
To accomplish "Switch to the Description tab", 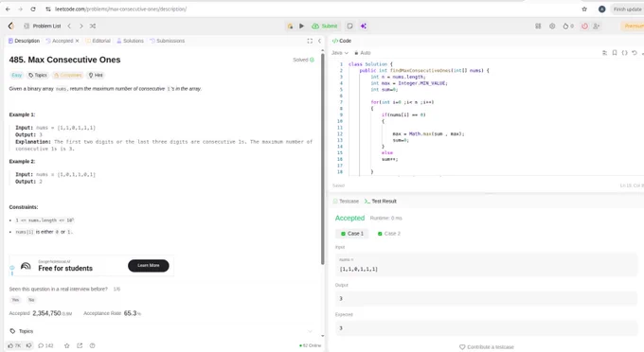I will 24,41.
